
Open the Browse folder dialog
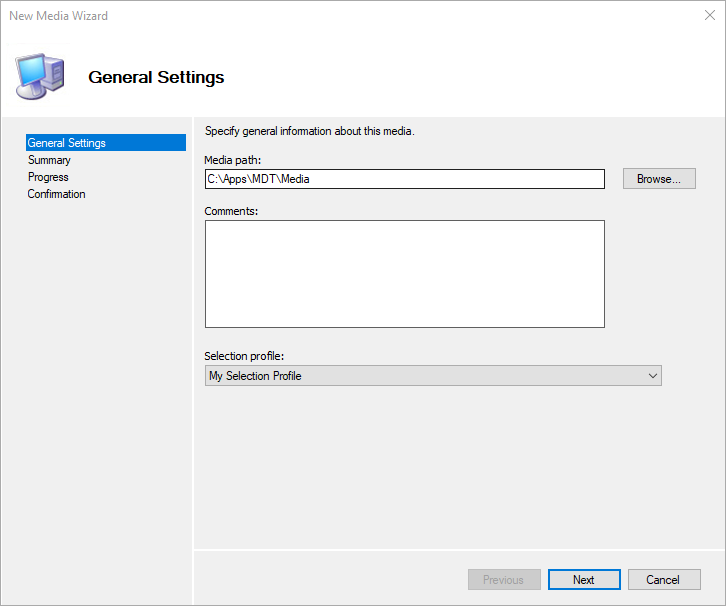659,179
